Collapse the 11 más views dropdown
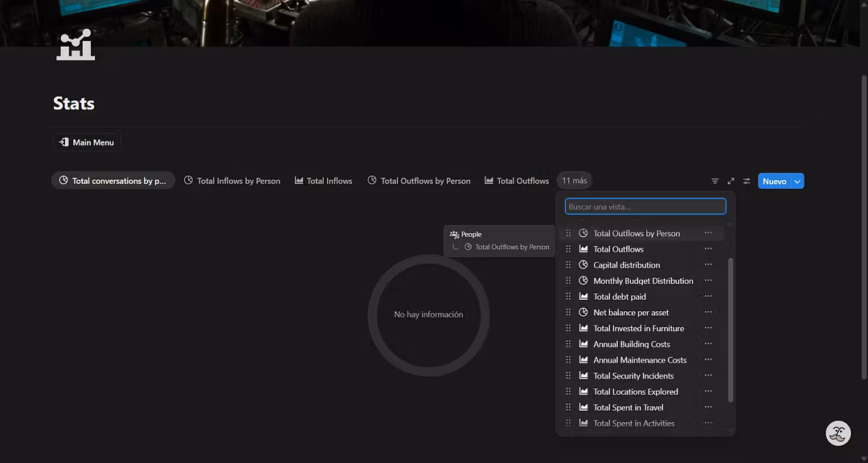868x463 pixels. [574, 181]
